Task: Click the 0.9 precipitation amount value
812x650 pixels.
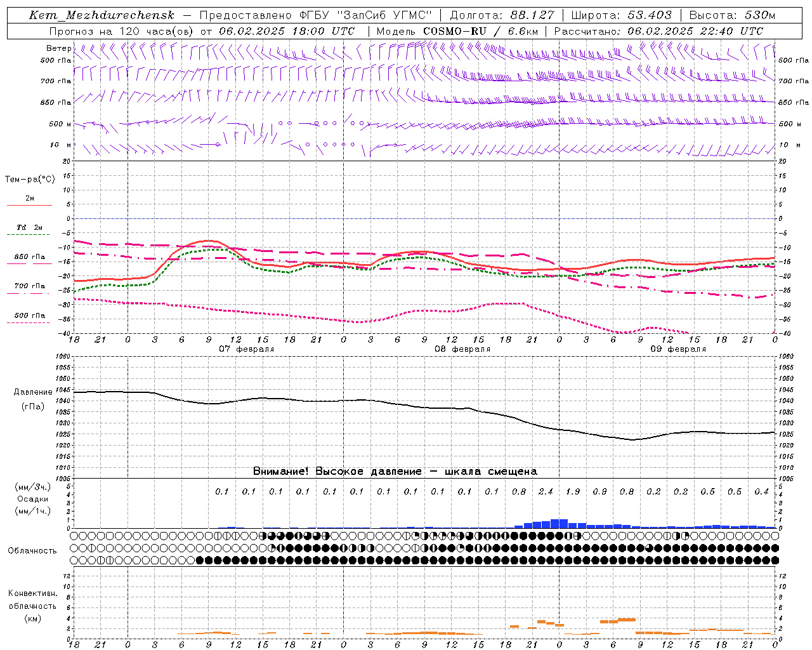Action: point(599,491)
